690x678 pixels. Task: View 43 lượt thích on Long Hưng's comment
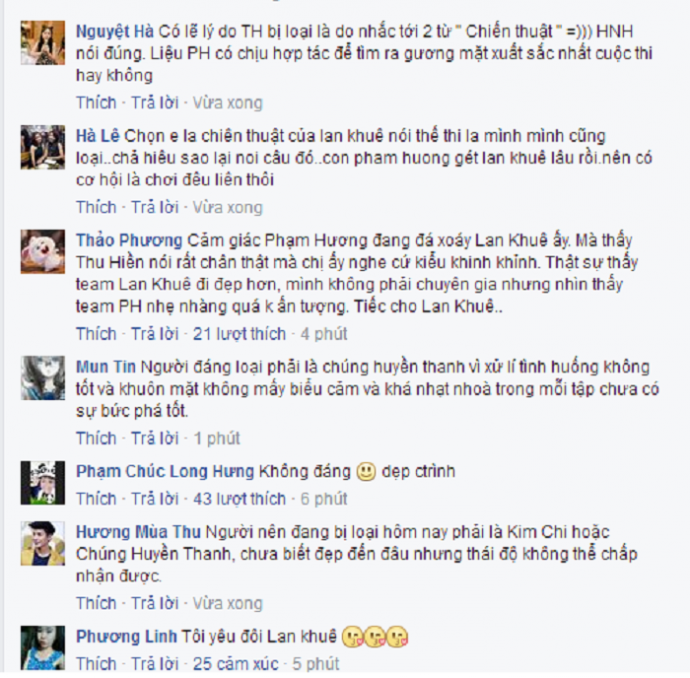coord(239,499)
